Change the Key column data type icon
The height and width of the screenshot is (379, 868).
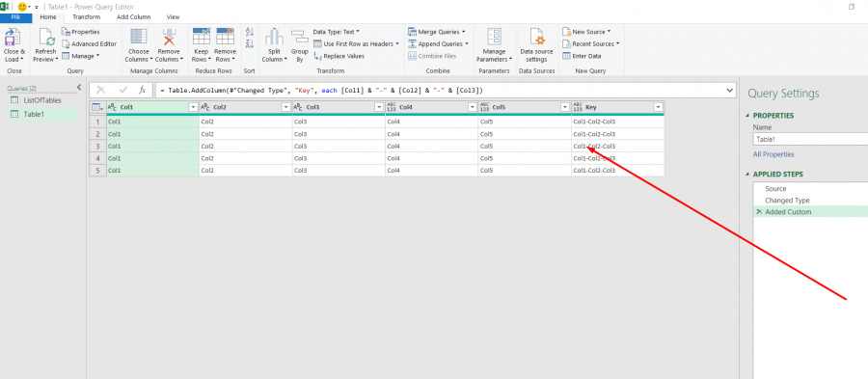tap(578, 107)
